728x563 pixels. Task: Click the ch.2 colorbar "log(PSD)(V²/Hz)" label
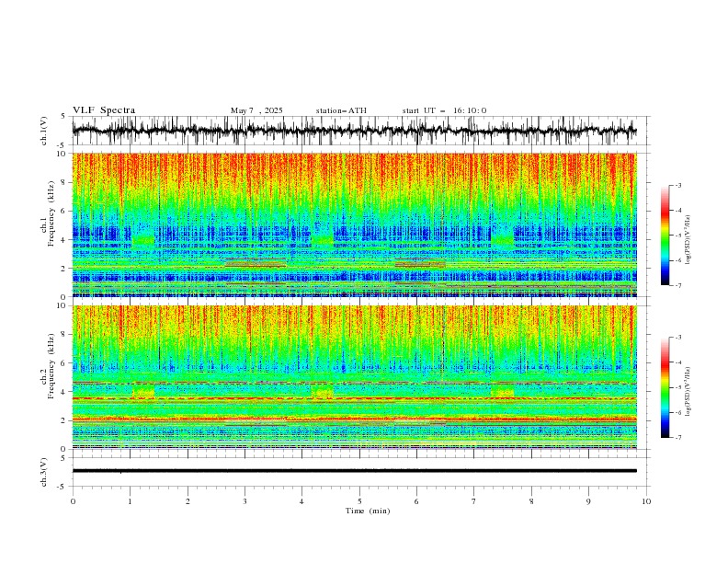click(688, 392)
